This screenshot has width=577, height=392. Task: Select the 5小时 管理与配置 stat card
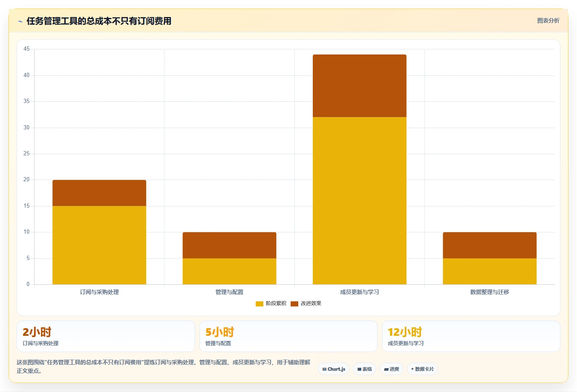click(288, 336)
